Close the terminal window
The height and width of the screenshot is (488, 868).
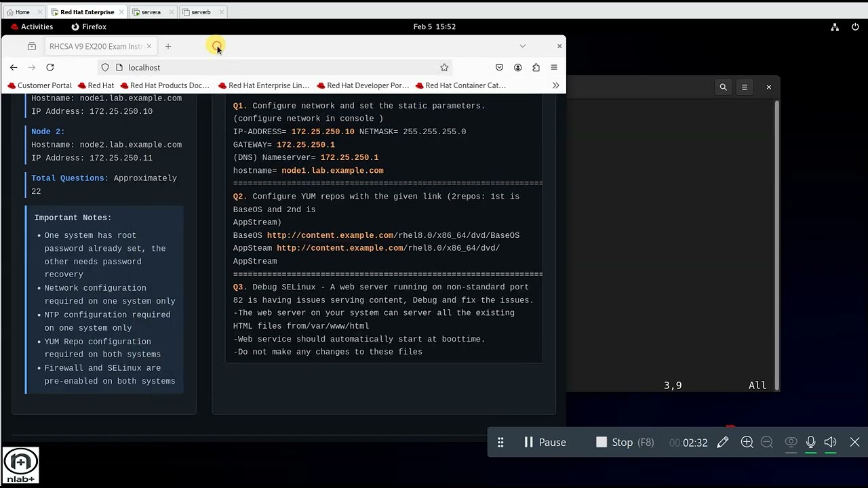(x=768, y=87)
